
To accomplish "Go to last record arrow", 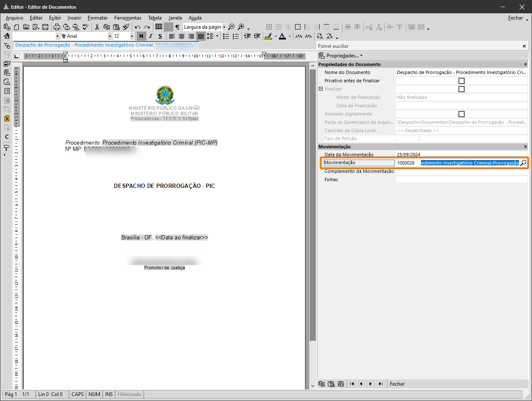I will pyautogui.click(x=380, y=384).
